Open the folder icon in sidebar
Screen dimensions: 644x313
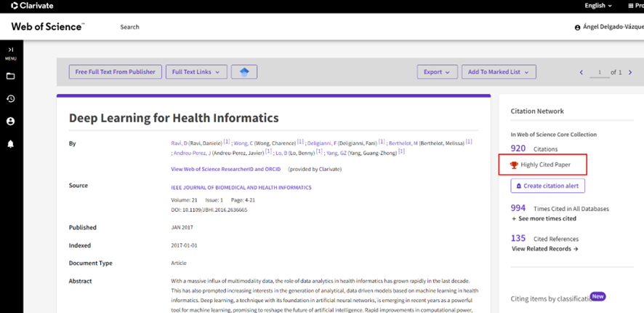click(x=11, y=76)
